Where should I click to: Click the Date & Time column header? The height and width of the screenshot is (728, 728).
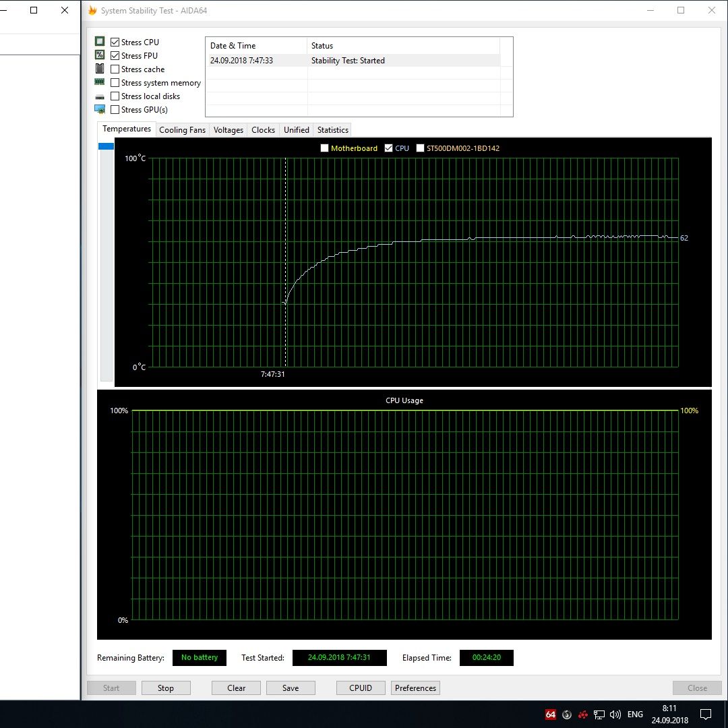point(256,46)
